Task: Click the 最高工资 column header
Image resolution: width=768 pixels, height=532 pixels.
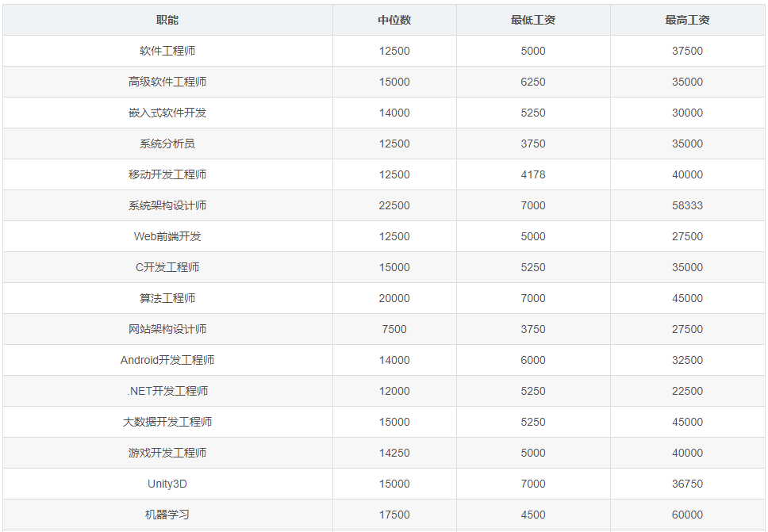Action: [687, 20]
